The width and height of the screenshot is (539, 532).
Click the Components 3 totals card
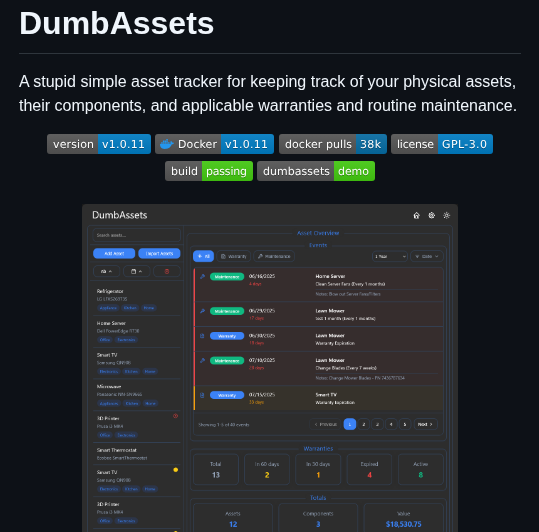pos(318,518)
